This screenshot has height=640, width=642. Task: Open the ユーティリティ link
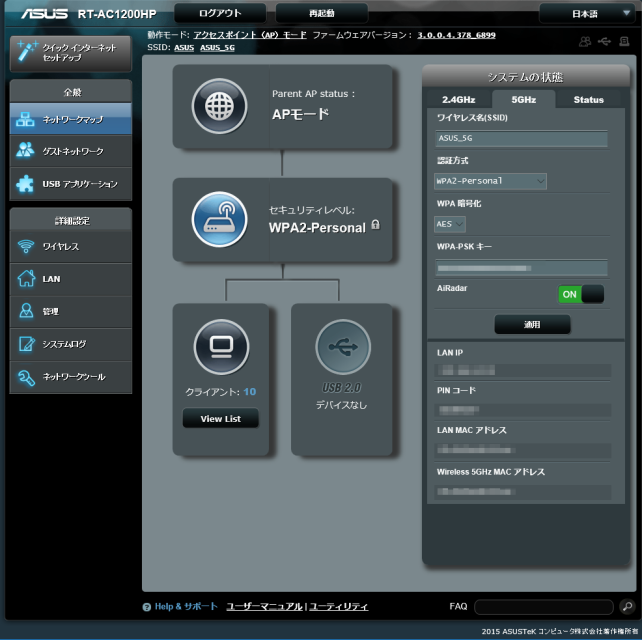339,606
